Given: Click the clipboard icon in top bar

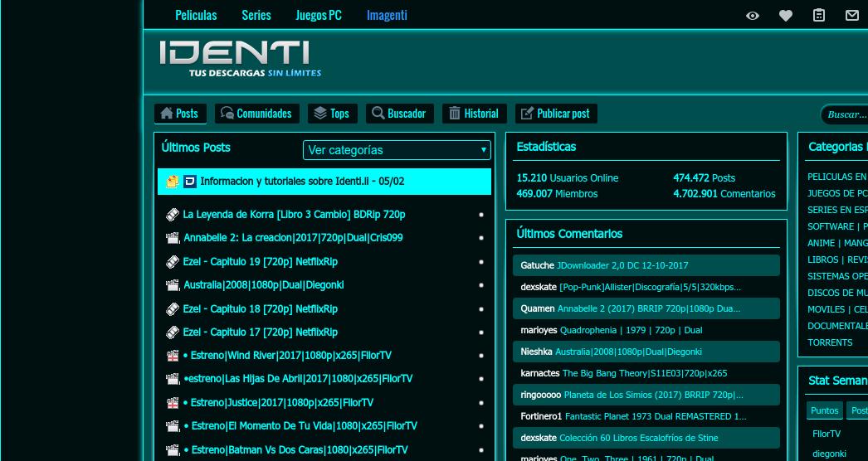Looking at the screenshot, I should click(x=819, y=16).
